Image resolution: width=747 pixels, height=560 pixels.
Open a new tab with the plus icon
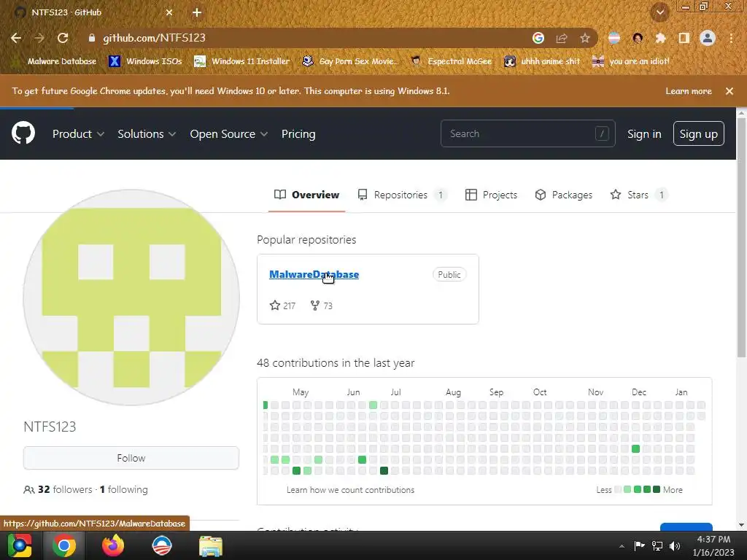point(197,12)
